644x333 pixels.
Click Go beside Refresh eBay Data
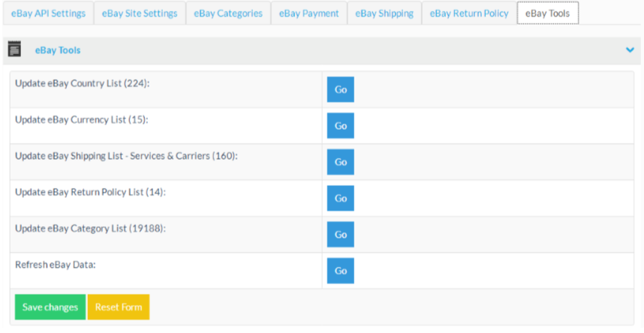point(340,271)
